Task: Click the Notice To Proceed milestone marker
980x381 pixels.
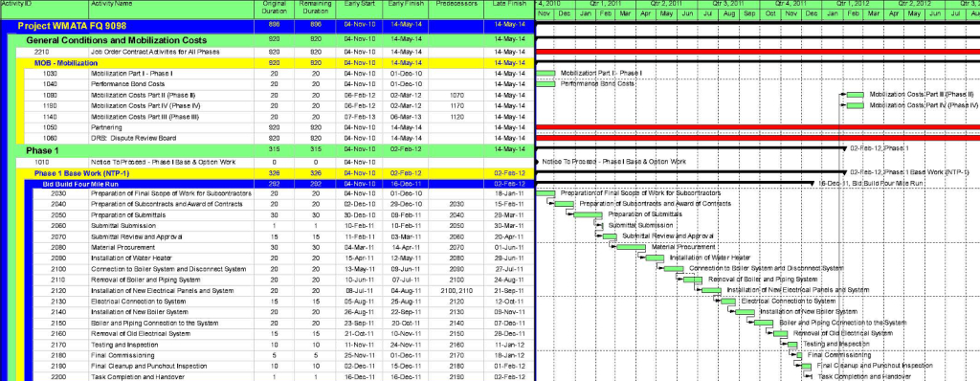Action: (538, 162)
